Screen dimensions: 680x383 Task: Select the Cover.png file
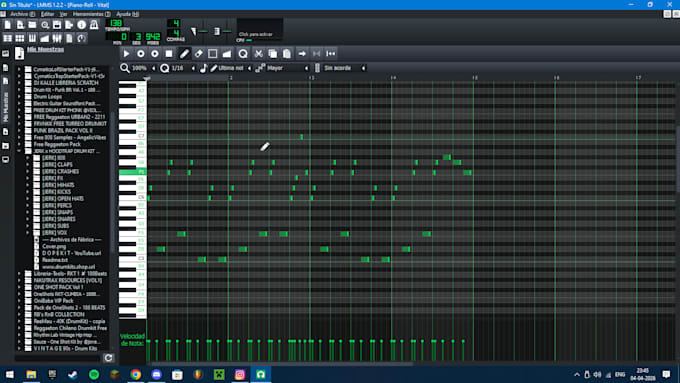click(54, 246)
